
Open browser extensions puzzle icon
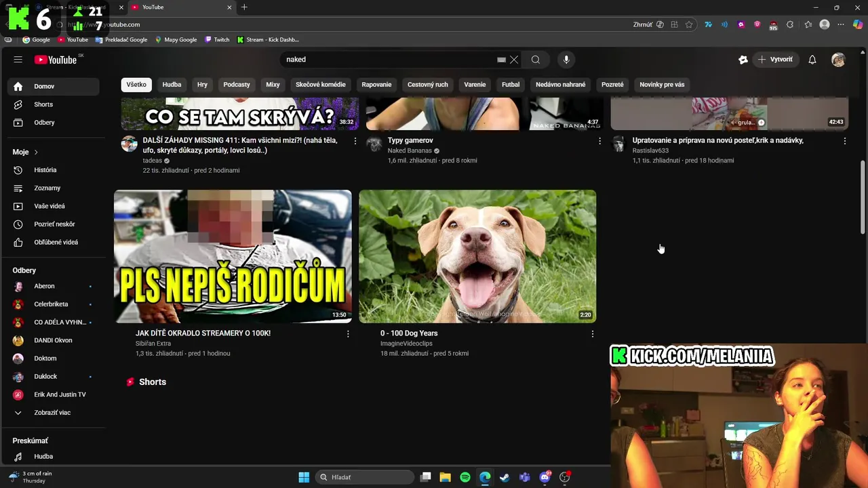pos(790,24)
